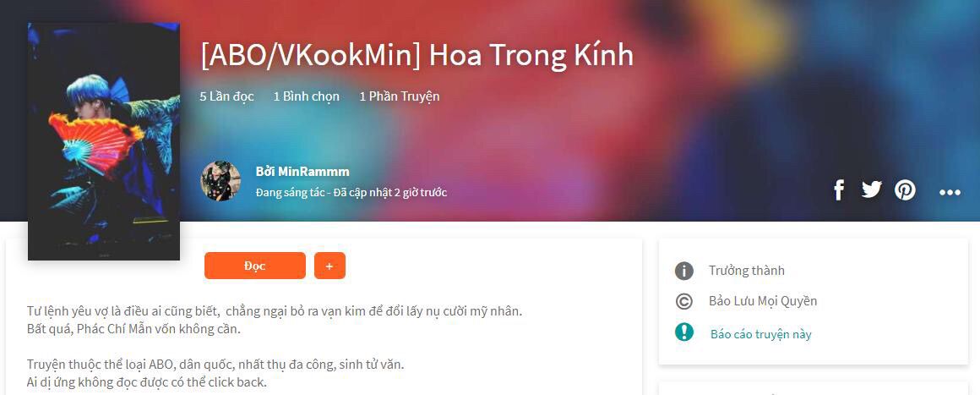The image size is (980, 395).
Task: Click the info icon beside Trưởng thành
Action: pyautogui.click(x=684, y=271)
